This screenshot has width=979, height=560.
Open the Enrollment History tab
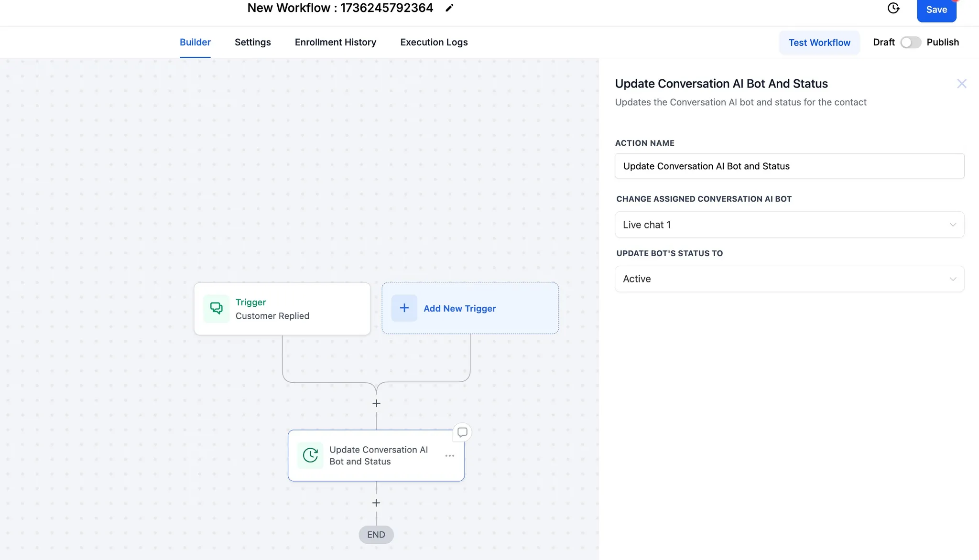[335, 42]
